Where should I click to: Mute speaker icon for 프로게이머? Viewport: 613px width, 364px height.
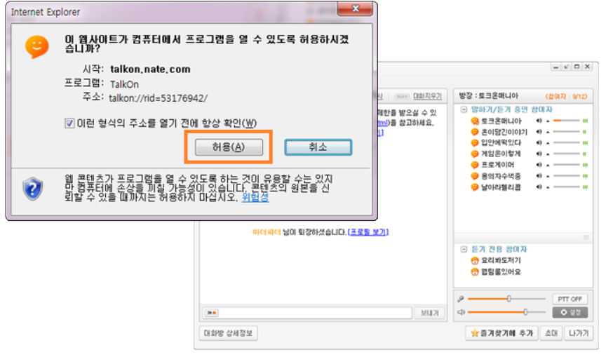(x=539, y=165)
